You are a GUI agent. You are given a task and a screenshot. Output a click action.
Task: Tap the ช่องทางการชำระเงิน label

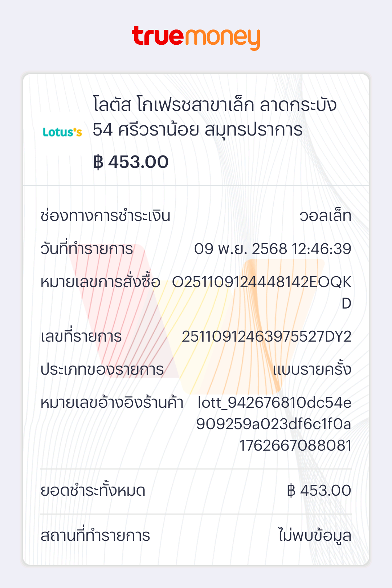(x=106, y=216)
